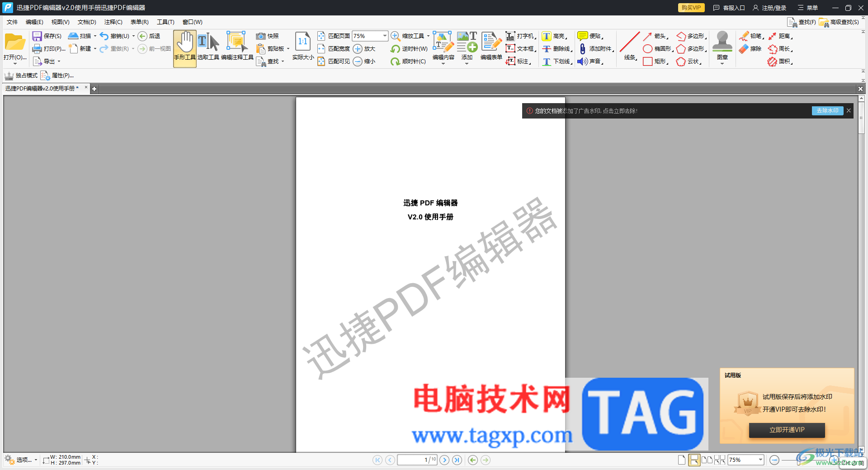Expand the Scan (扫描) dropdown arrow
The width and height of the screenshot is (868, 470).
point(95,36)
